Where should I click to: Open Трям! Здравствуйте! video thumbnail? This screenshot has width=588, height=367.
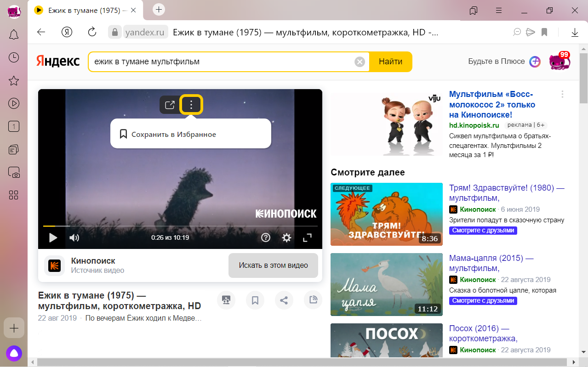pyautogui.click(x=387, y=214)
